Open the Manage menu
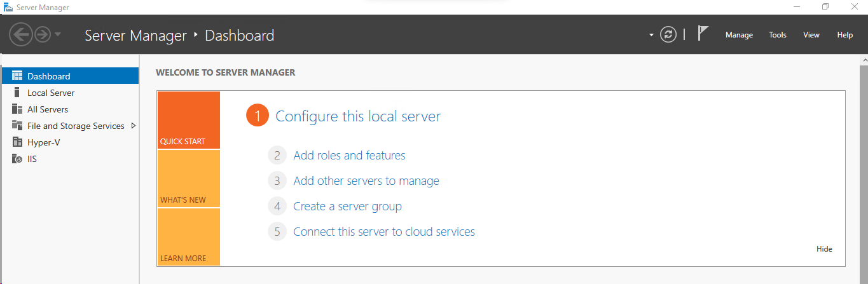868x284 pixels. click(x=739, y=35)
